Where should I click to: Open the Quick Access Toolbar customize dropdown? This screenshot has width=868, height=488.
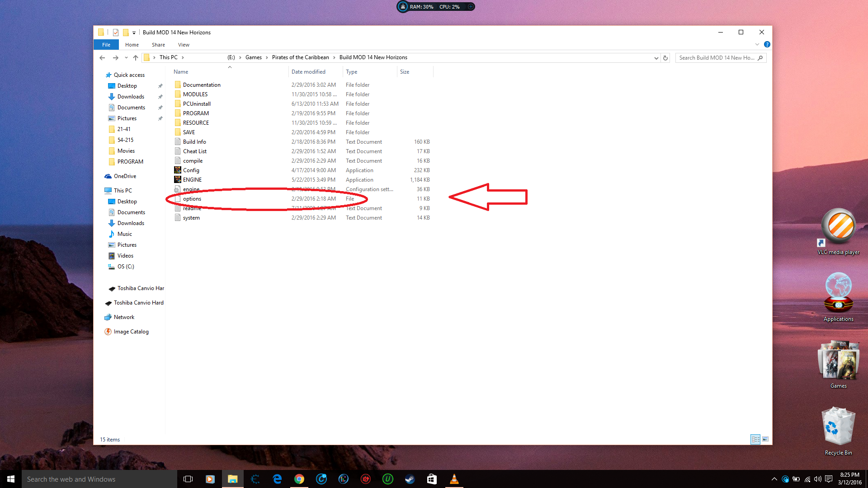coord(134,33)
